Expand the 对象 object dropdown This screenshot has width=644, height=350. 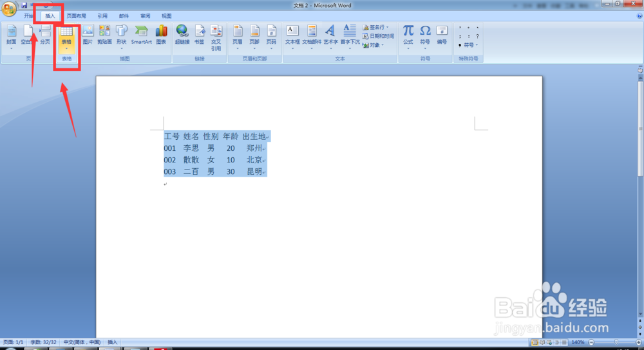point(374,45)
